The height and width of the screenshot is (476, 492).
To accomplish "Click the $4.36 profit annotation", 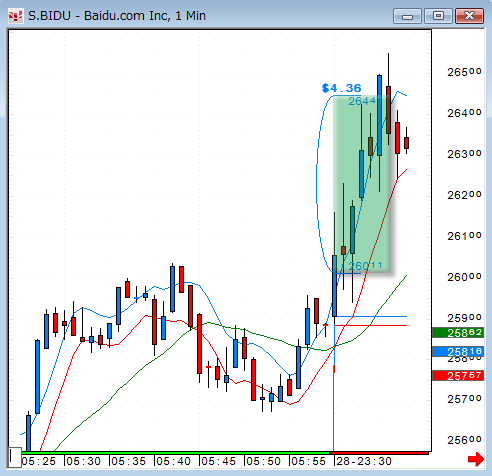I will pyautogui.click(x=341, y=88).
